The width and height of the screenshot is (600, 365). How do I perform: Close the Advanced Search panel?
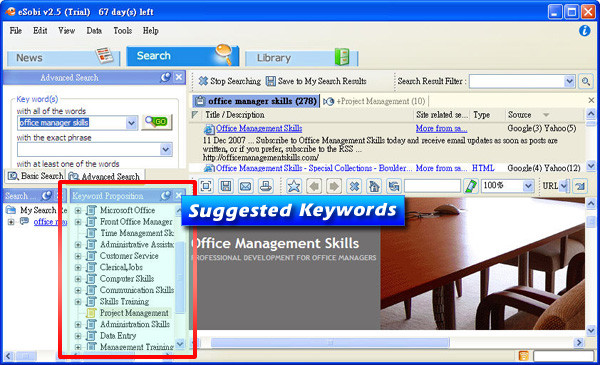[179, 77]
